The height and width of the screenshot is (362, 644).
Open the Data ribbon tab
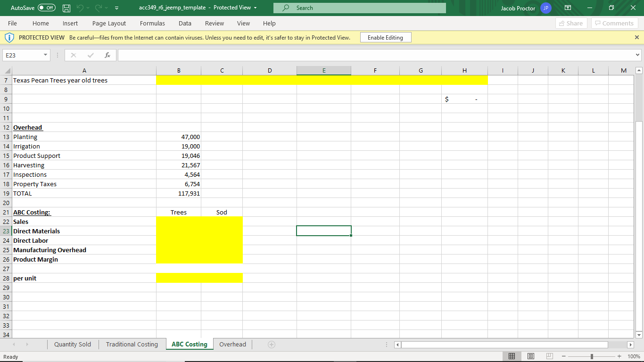185,23
